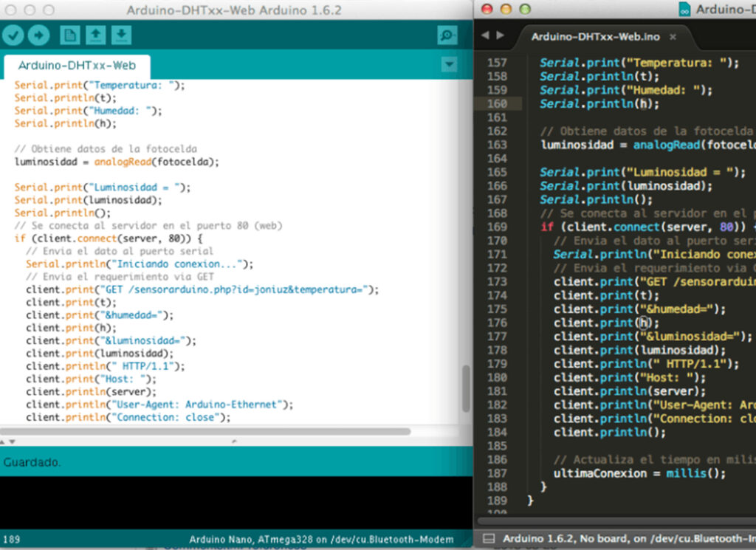Click the Arduino IDE horizontal scrollbar

tap(205, 431)
